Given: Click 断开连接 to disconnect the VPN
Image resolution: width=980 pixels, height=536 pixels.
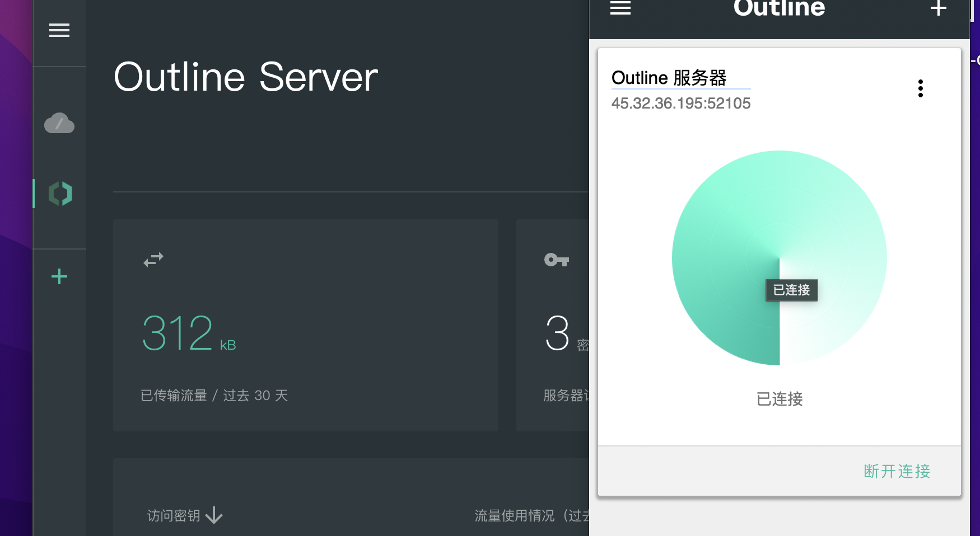Looking at the screenshot, I should (896, 472).
